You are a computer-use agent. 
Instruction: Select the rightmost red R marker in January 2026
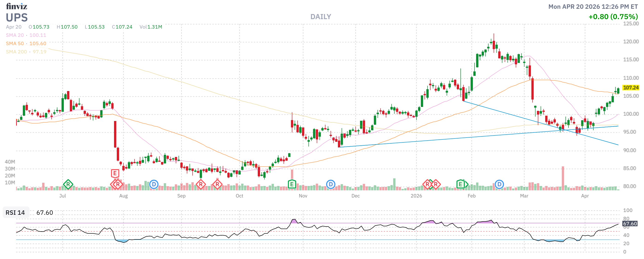(x=436, y=185)
